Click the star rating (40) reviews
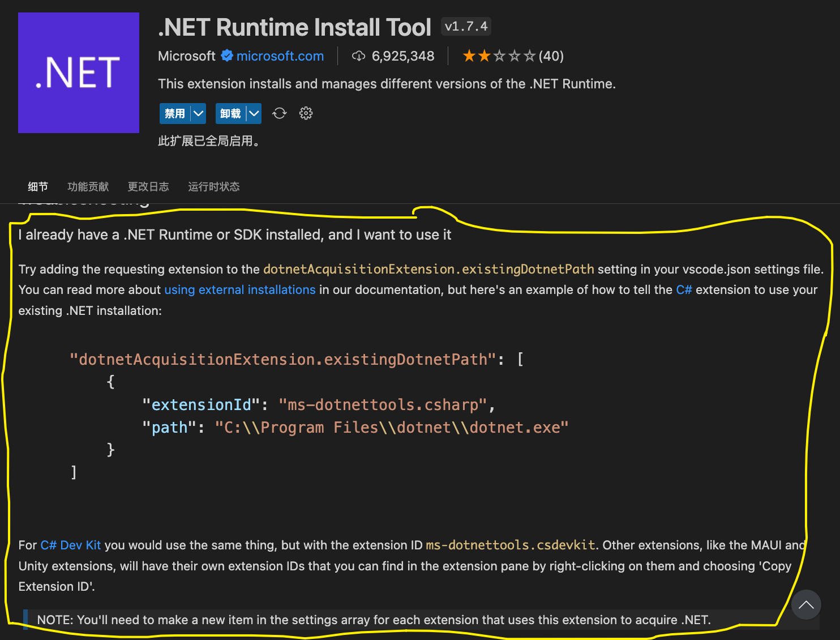Screen dimensions: 840x640 coord(513,56)
